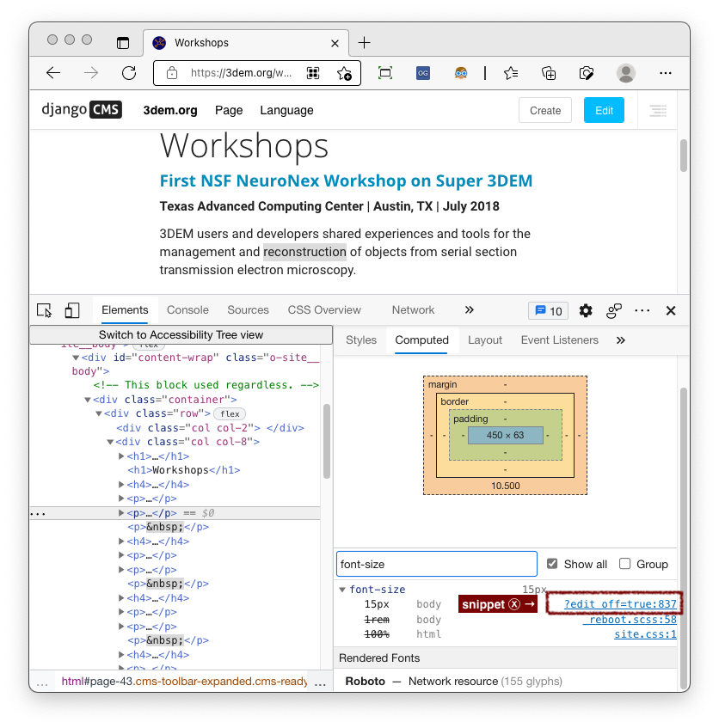This screenshot has width=719, height=728.
Task: Open the Event Listeners pane
Action: [x=560, y=340]
